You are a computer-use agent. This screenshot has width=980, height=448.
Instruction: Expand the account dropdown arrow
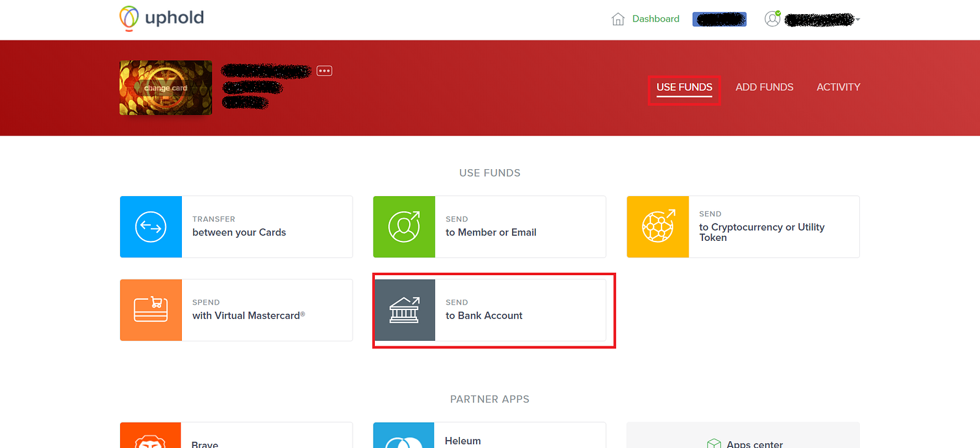(858, 20)
